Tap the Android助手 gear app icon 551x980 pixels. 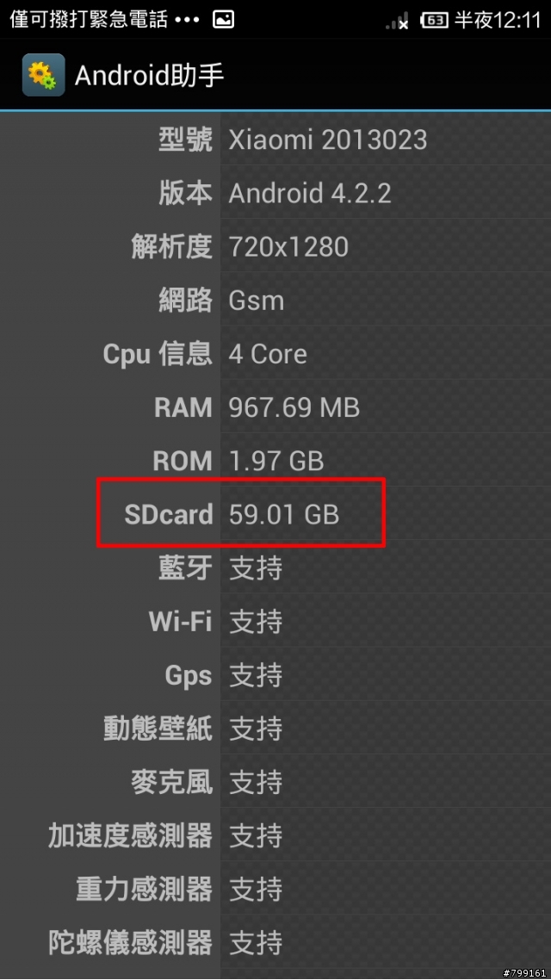tap(44, 75)
